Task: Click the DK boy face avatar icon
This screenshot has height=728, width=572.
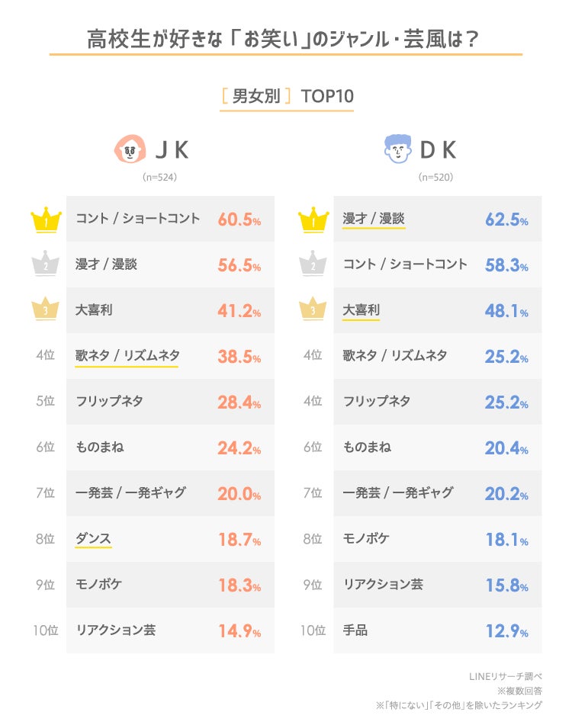Action: 397,150
